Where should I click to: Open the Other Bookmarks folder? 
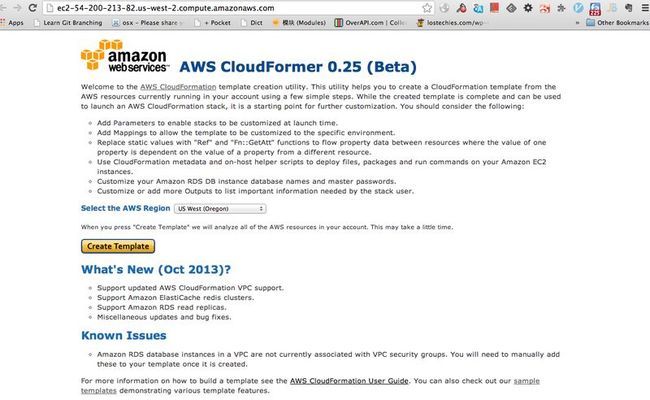(618, 23)
